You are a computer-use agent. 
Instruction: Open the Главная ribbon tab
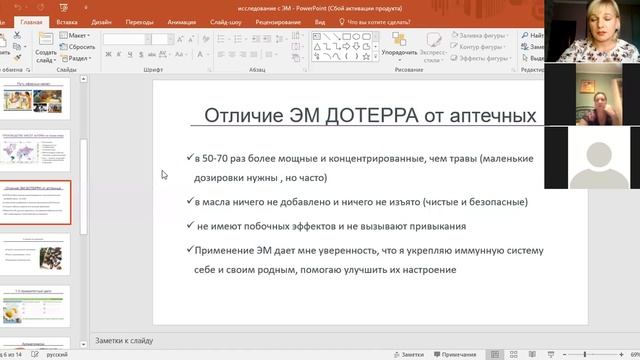31,22
